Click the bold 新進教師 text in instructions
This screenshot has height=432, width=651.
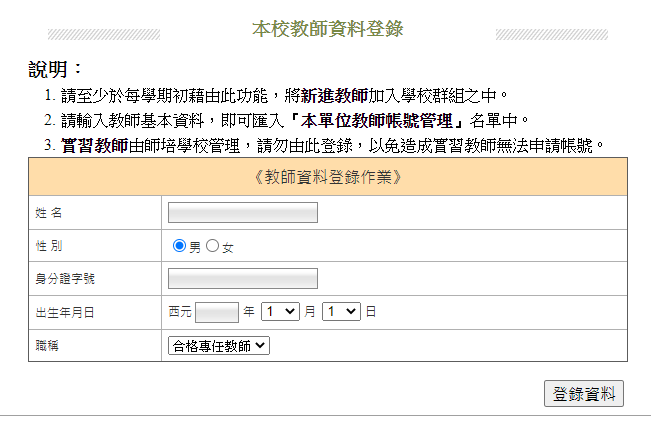point(334,96)
